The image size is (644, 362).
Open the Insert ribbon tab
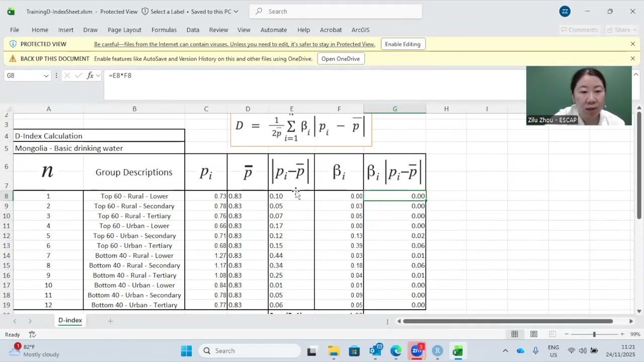click(66, 30)
